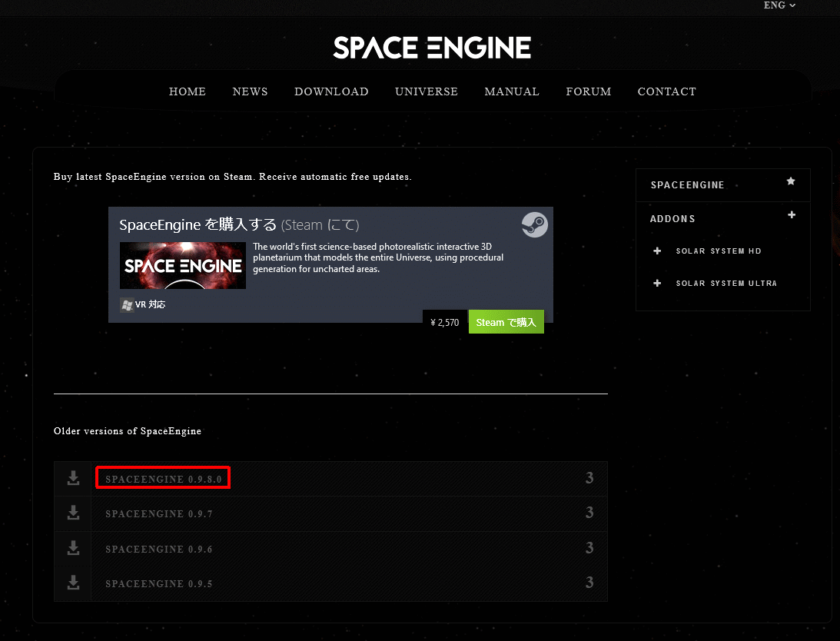Click the ¥ 2,570 price label

445,322
